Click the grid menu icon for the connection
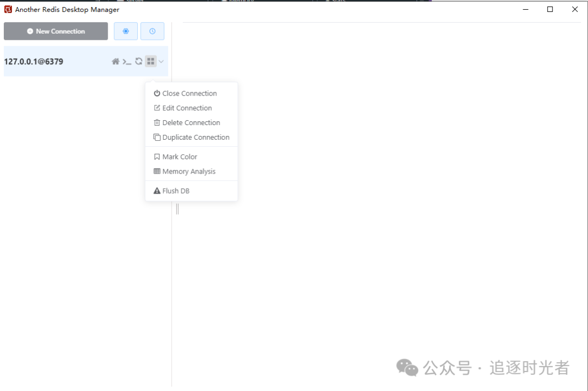 tap(151, 61)
